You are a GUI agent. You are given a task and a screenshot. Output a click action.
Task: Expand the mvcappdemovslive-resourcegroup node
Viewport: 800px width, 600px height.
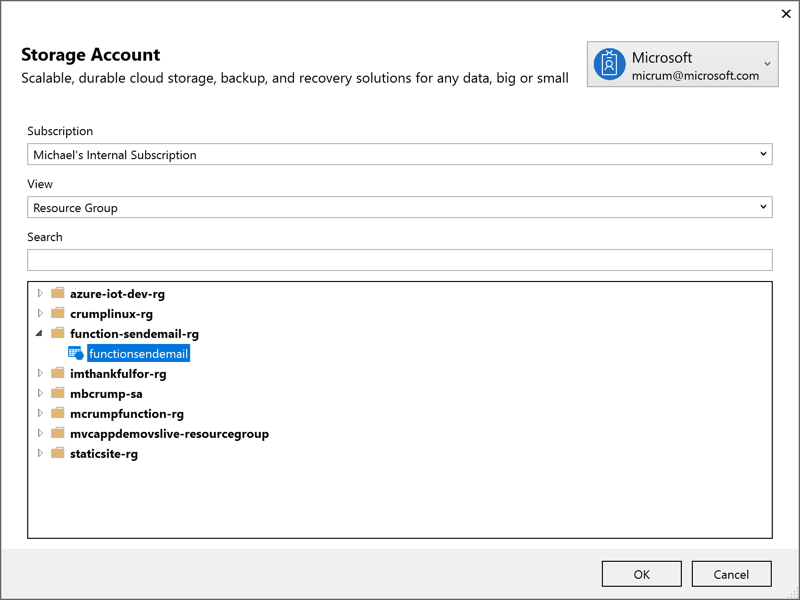(40, 433)
